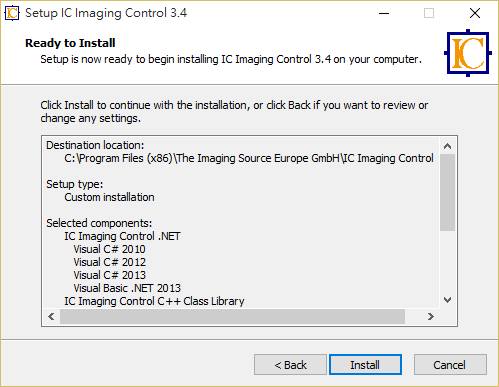Click the horizontal scrollbar's right arrow
This screenshot has height=387, width=499.
click(431, 316)
